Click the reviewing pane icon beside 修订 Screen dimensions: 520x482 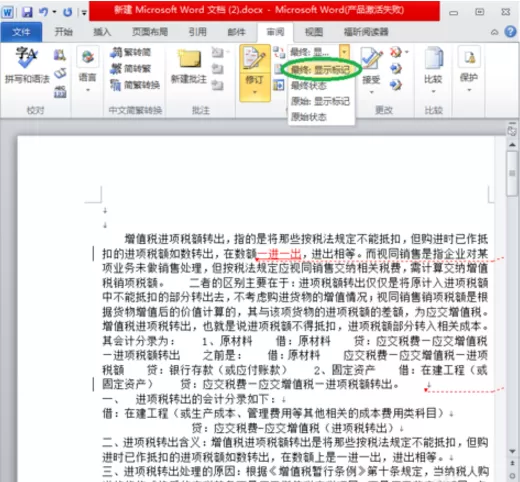278,85
